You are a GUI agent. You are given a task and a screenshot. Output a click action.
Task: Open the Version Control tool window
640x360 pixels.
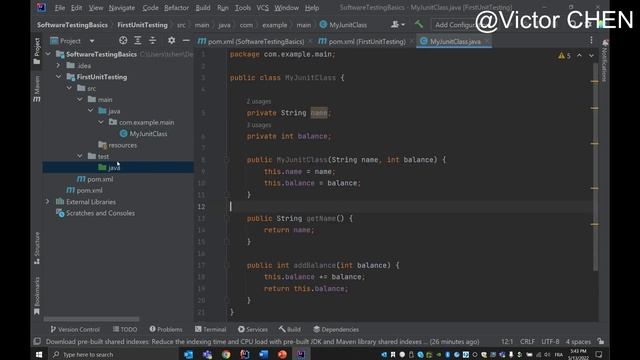75,329
